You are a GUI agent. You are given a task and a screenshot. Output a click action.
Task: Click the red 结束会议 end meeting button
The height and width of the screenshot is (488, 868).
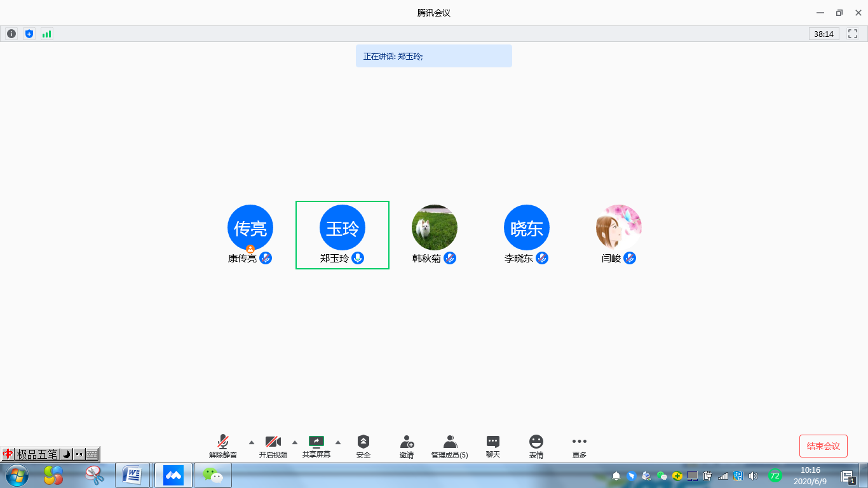pos(824,446)
